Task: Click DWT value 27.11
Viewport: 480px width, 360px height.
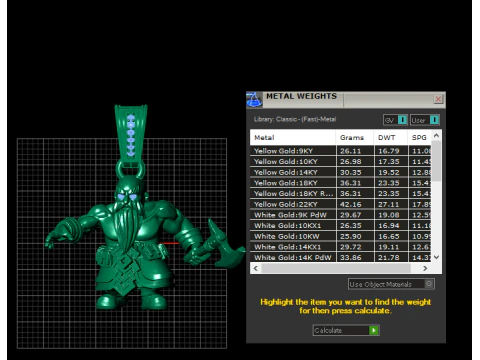Action: (x=389, y=204)
